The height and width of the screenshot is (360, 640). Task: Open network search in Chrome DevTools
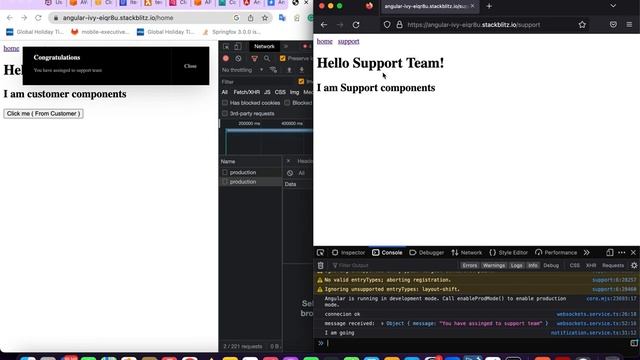tap(267, 58)
